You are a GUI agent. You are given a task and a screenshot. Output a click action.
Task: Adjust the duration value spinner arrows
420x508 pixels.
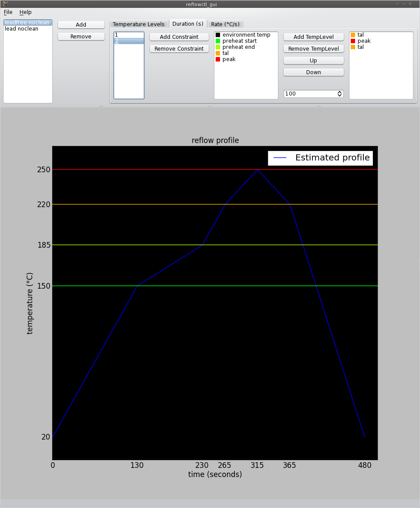[339, 94]
